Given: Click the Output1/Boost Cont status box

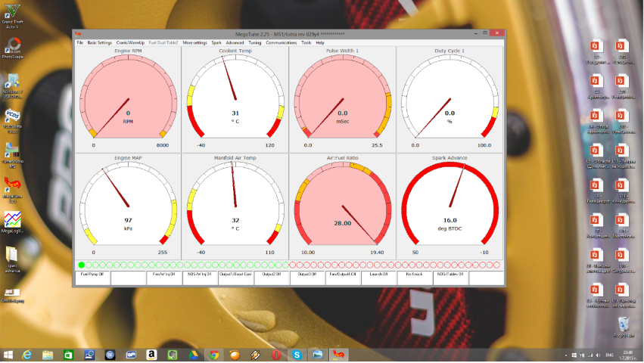Looking at the screenshot, I should 235,275.
